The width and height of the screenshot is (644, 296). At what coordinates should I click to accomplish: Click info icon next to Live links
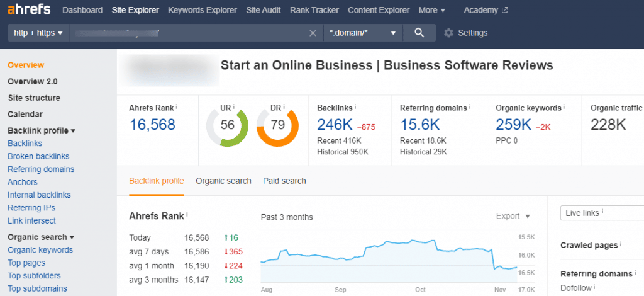coord(602,212)
